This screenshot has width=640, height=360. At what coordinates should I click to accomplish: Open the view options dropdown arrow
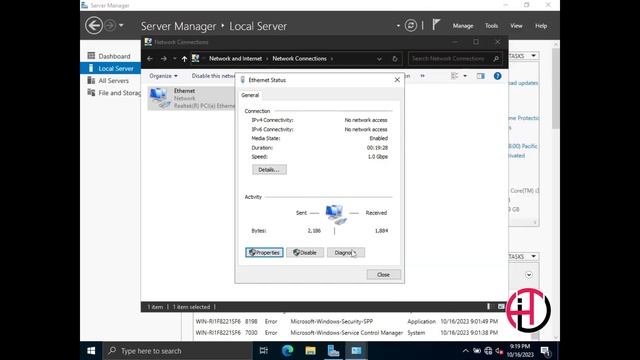coord(465,76)
